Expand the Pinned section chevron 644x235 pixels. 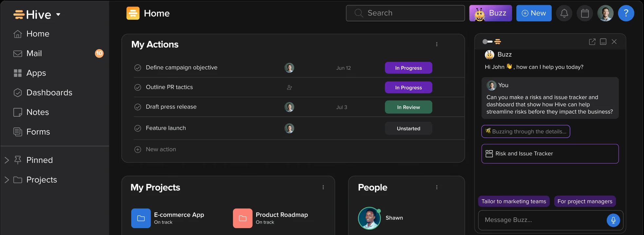click(7, 160)
